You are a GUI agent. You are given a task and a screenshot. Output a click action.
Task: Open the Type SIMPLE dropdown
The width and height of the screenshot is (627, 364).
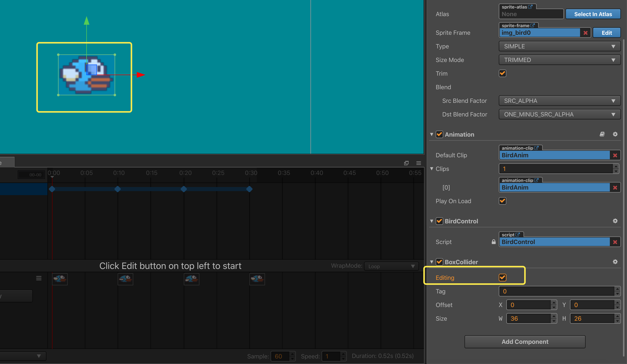560,46
